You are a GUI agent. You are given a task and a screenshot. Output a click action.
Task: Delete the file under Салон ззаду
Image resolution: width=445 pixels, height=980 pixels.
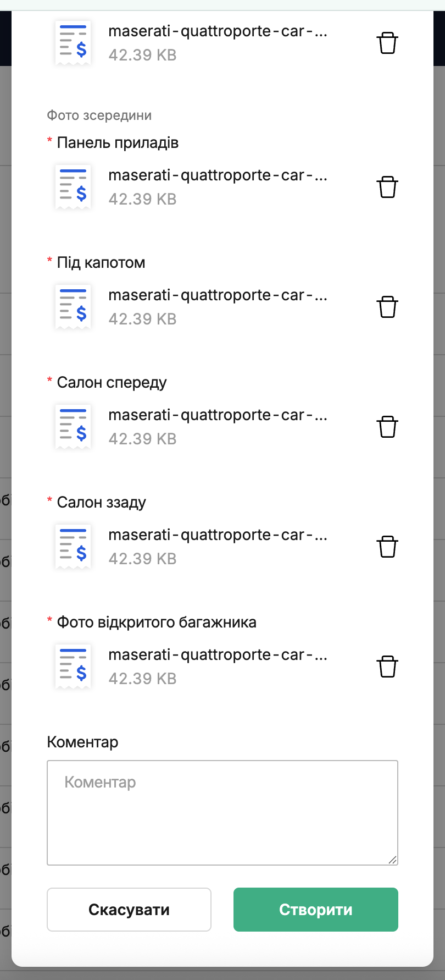point(387,547)
